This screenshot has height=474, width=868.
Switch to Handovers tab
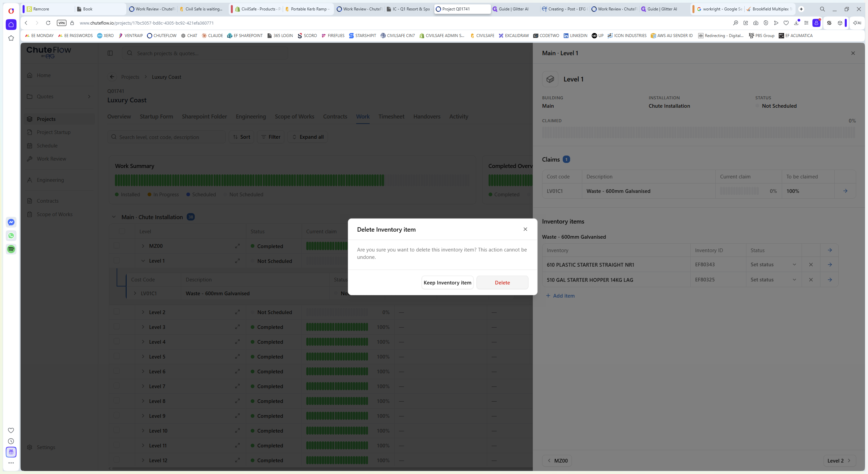click(427, 116)
